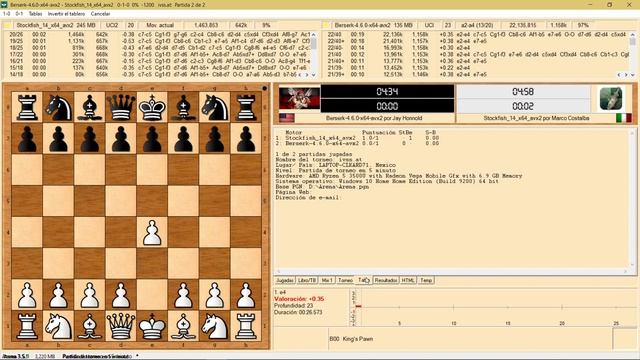The width and height of the screenshot is (640, 360).
Task: Click the Berserk engine status light
Action: [x=326, y=25]
